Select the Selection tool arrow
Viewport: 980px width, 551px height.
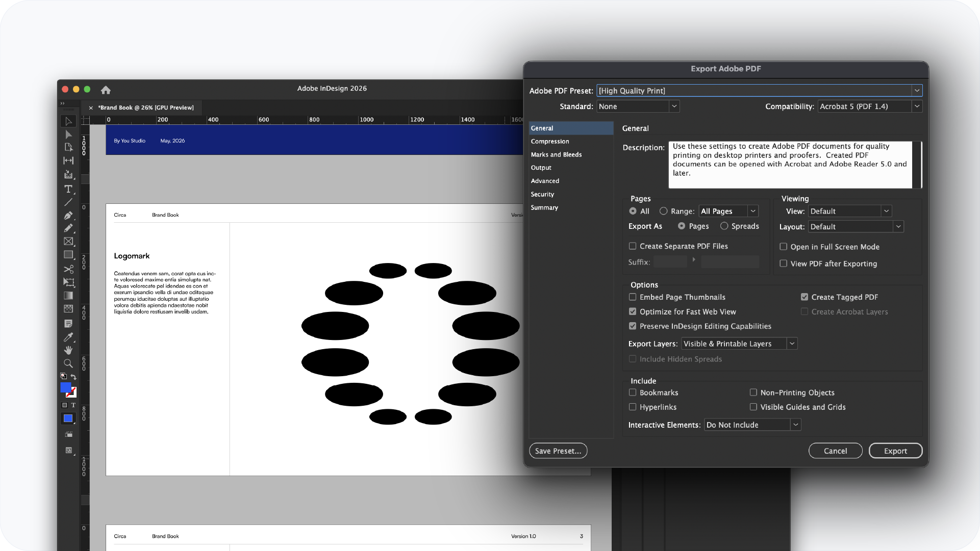[x=68, y=121]
